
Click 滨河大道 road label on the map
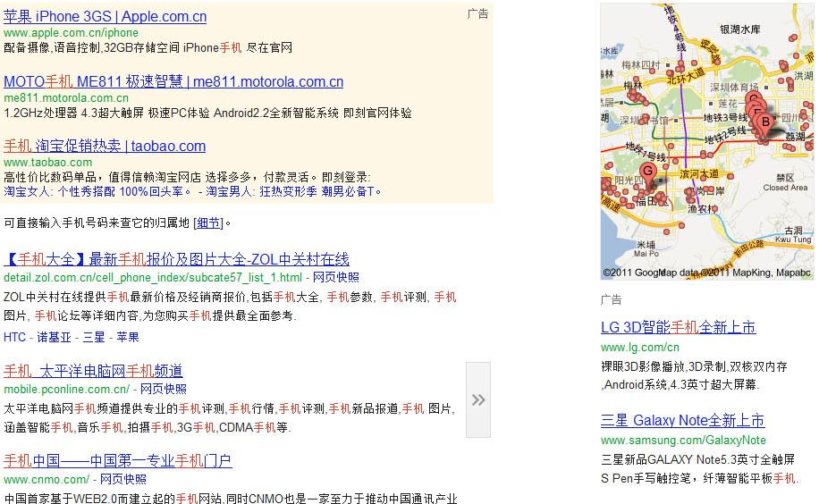(x=699, y=174)
